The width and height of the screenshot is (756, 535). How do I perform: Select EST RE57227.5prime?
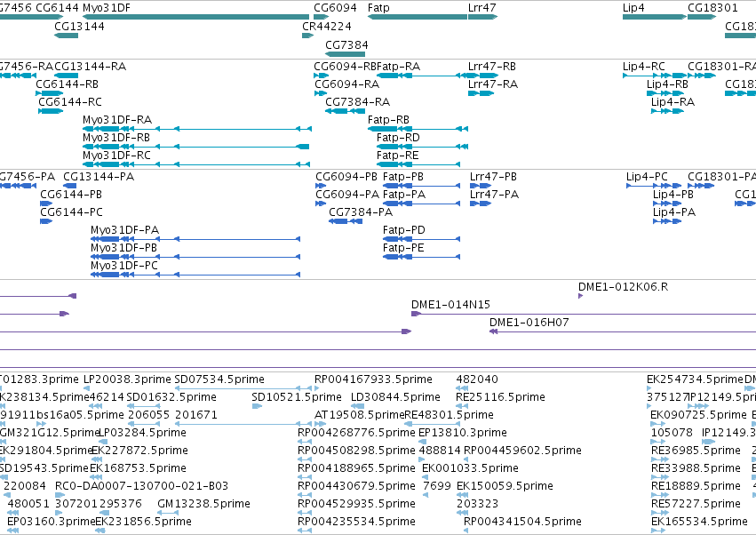click(x=696, y=504)
